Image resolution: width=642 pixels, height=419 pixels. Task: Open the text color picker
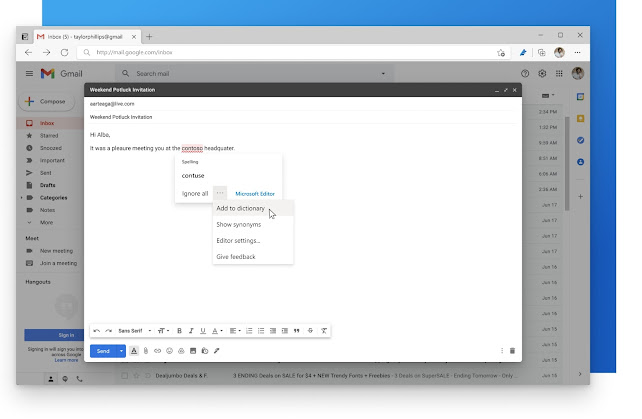(x=217, y=331)
